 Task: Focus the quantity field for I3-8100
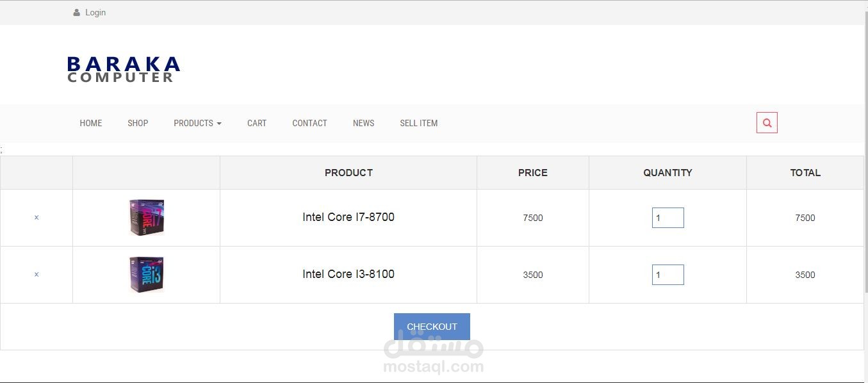pyautogui.click(x=667, y=275)
